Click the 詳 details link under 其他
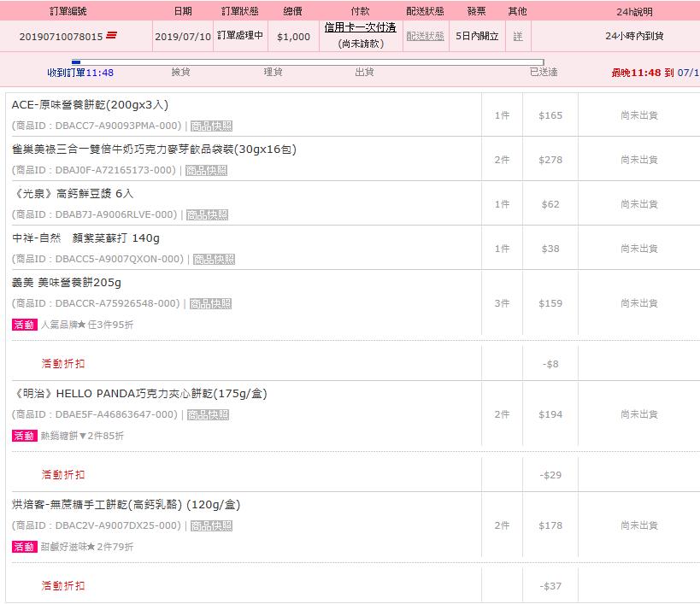700x604 pixels. [518, 36]
